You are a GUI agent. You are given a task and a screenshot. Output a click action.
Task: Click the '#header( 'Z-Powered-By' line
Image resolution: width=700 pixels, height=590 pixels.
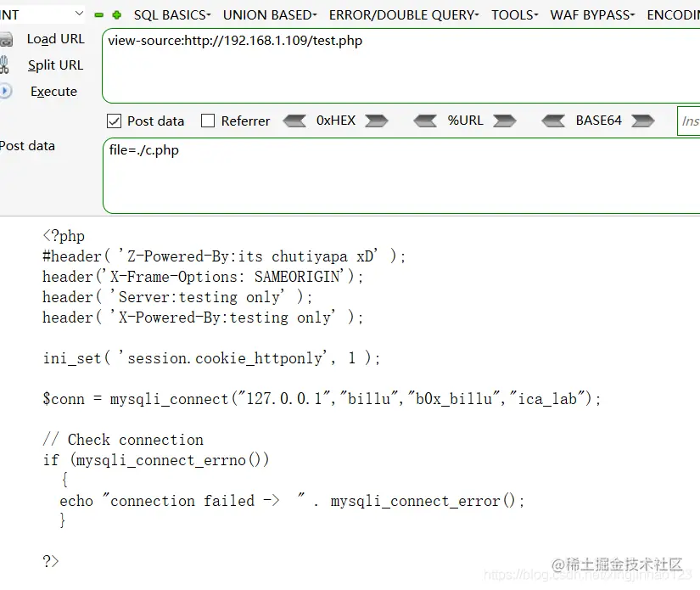tap(224, 256)
